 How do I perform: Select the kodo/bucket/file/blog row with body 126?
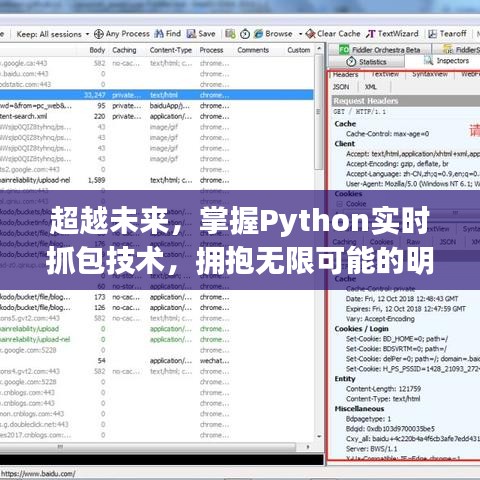[157, 308]
